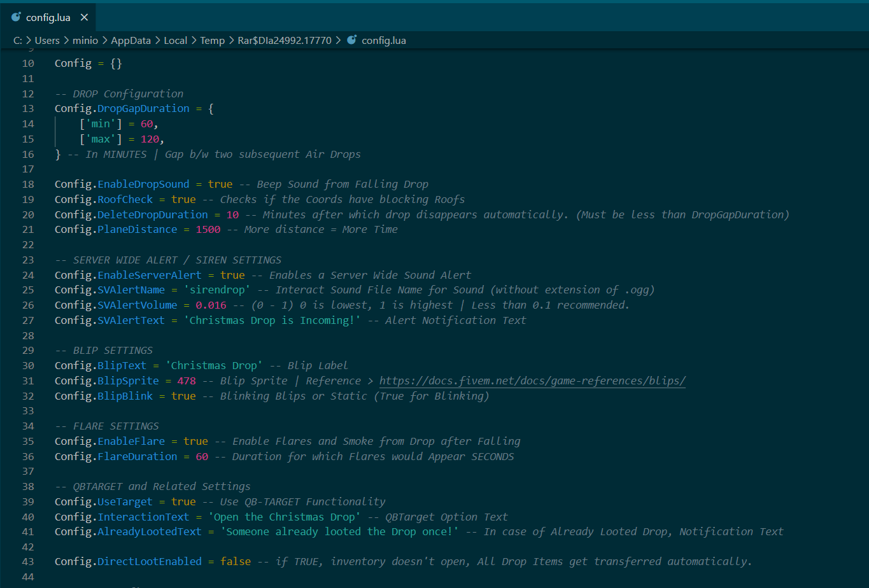
Task: Place cursor on the 0.016 SVAlertVolume value
Action: tap(210, 305)
